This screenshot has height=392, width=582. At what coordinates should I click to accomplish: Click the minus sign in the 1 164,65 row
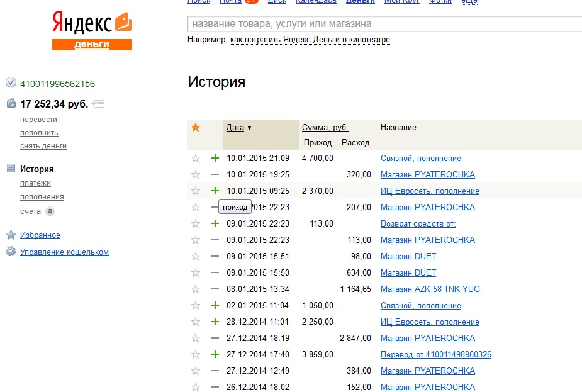tap(215, 289)
